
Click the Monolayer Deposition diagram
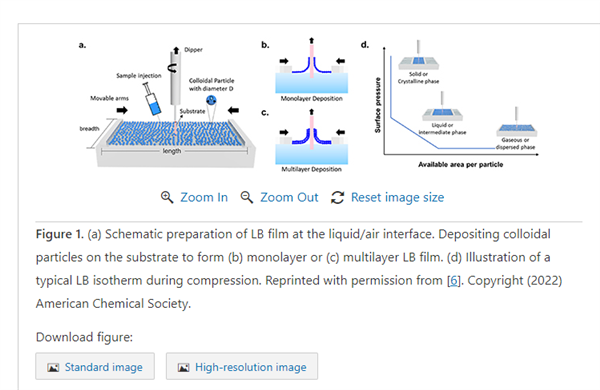(311, 69)
